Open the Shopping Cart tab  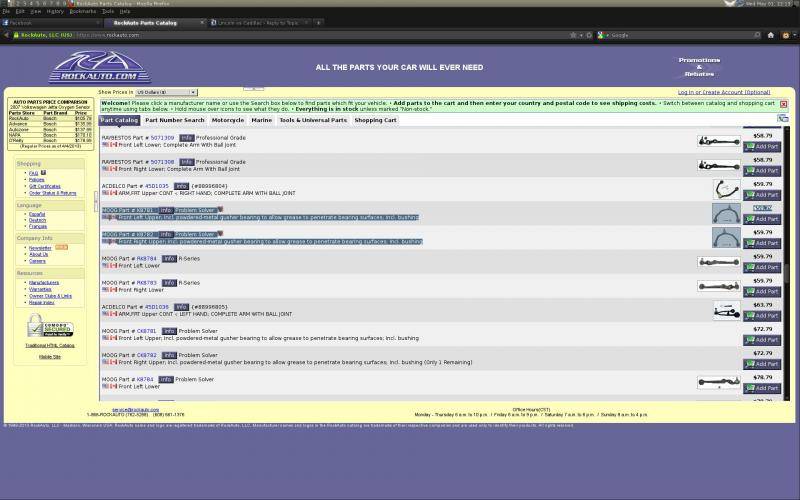pos(375,120)
